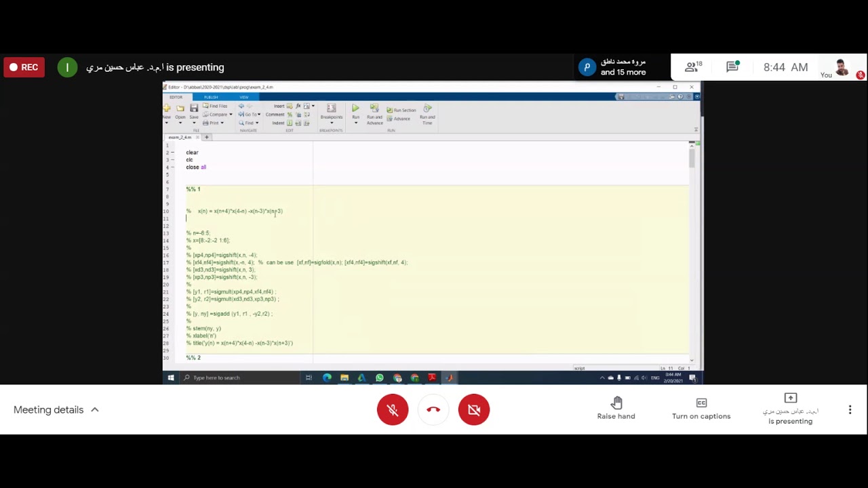Open the Find dropdown
The height and width of the screenshot is (488, 868).
tap(249, 123)
